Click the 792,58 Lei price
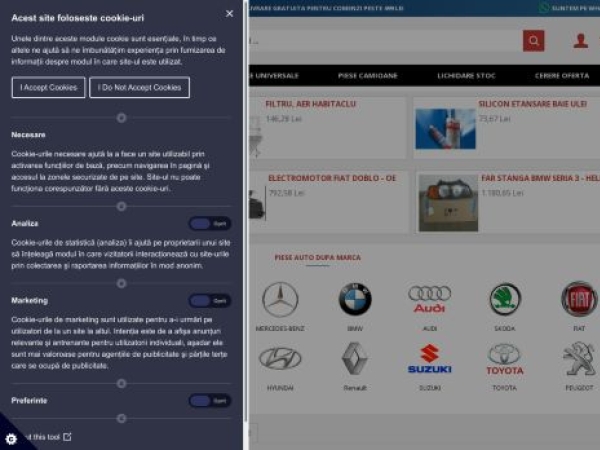 (x=287, y=193)
